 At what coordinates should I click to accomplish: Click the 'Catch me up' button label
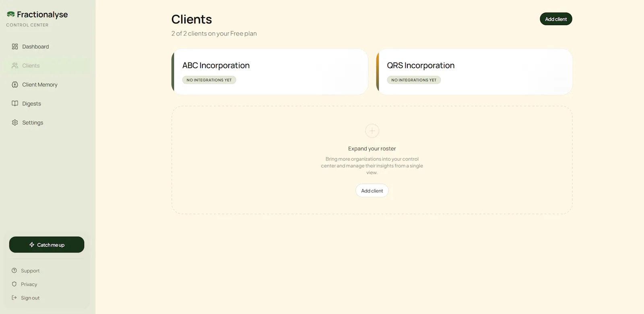51,245
